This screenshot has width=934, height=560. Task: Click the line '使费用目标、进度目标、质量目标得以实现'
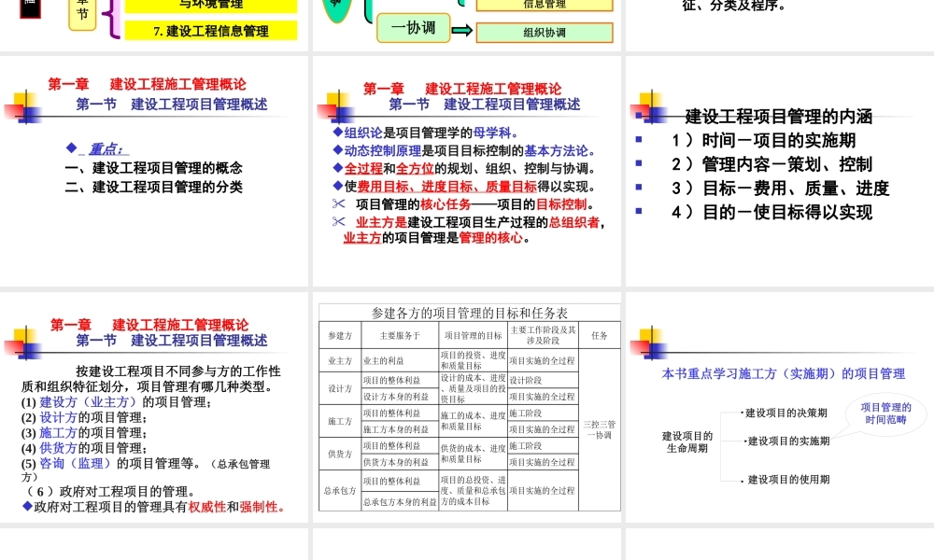click(464, 187)
